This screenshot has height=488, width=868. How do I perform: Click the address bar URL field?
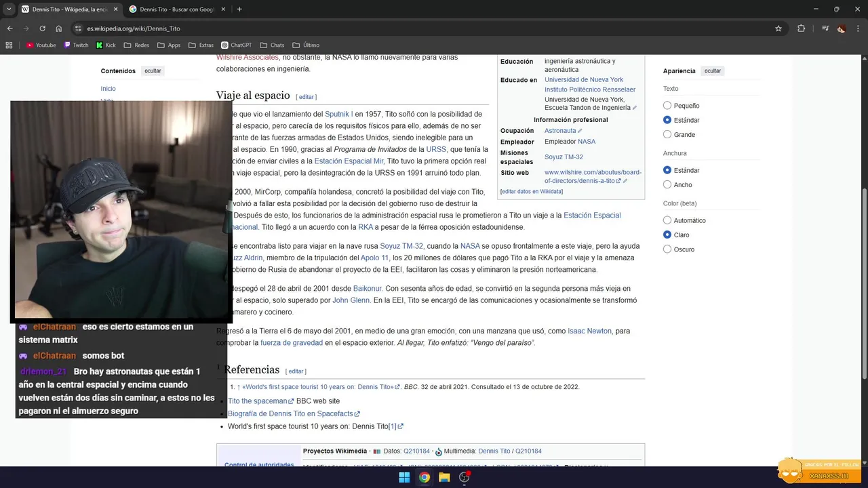click(x=427, y=28)
